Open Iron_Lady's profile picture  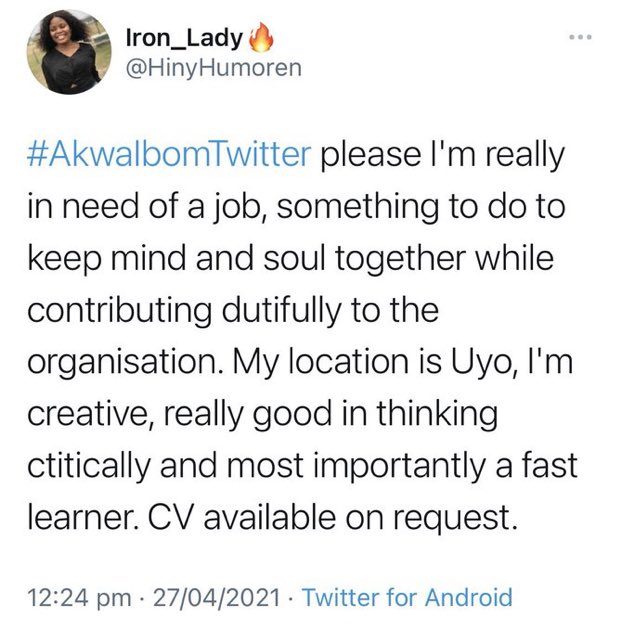tap(69, 52)
